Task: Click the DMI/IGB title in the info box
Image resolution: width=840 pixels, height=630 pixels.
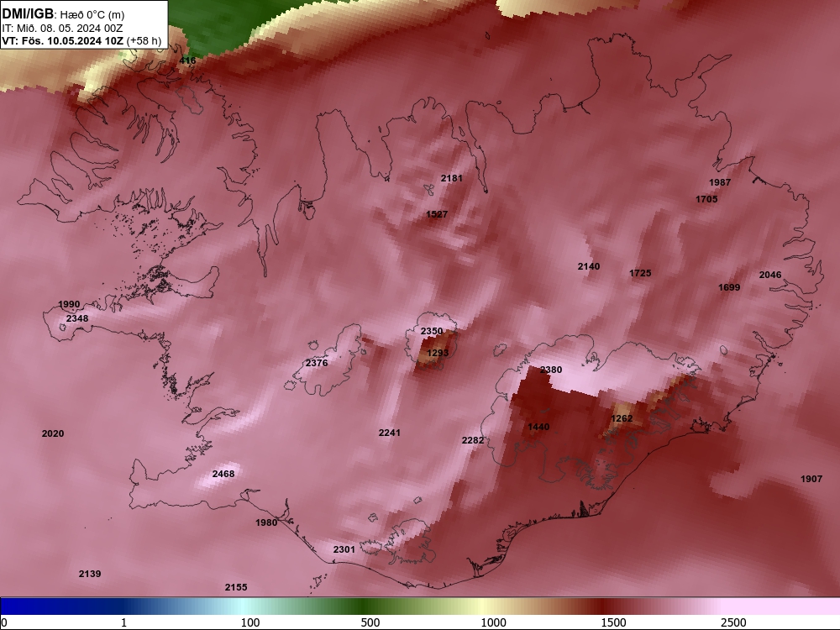Action: click(28, 14)
